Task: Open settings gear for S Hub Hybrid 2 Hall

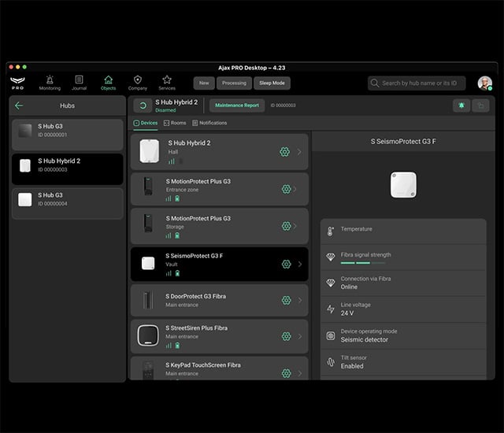Action: click(x=284, y=152)
